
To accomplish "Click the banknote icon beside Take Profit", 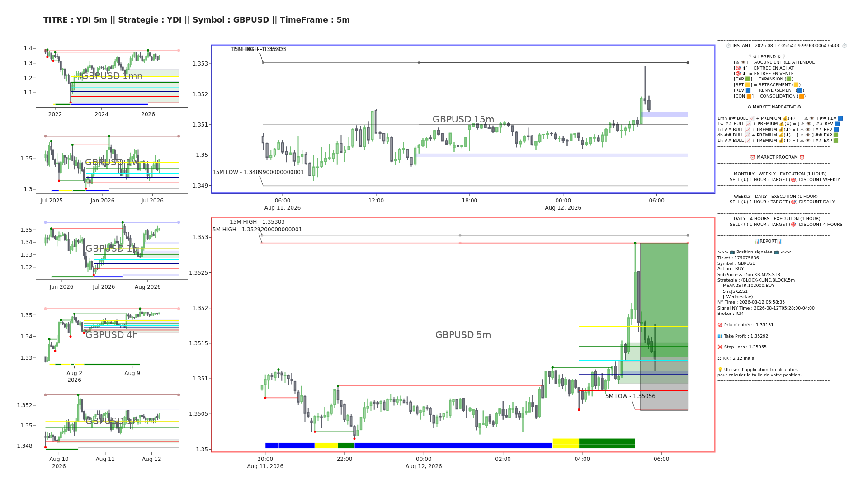I will (720, 336).
